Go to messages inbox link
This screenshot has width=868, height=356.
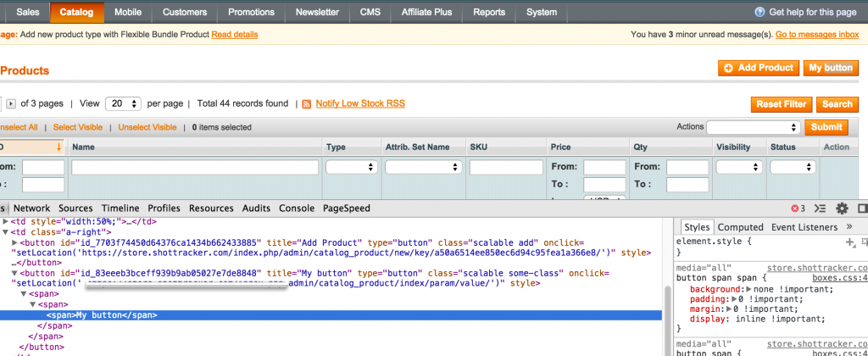[x=817, y=34]
